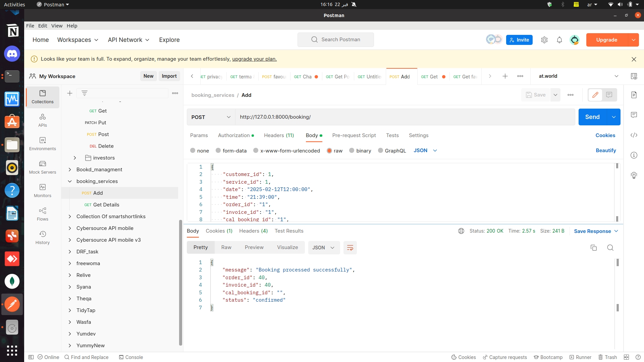Open Show Applications grid in the dock

pos(12,351)
